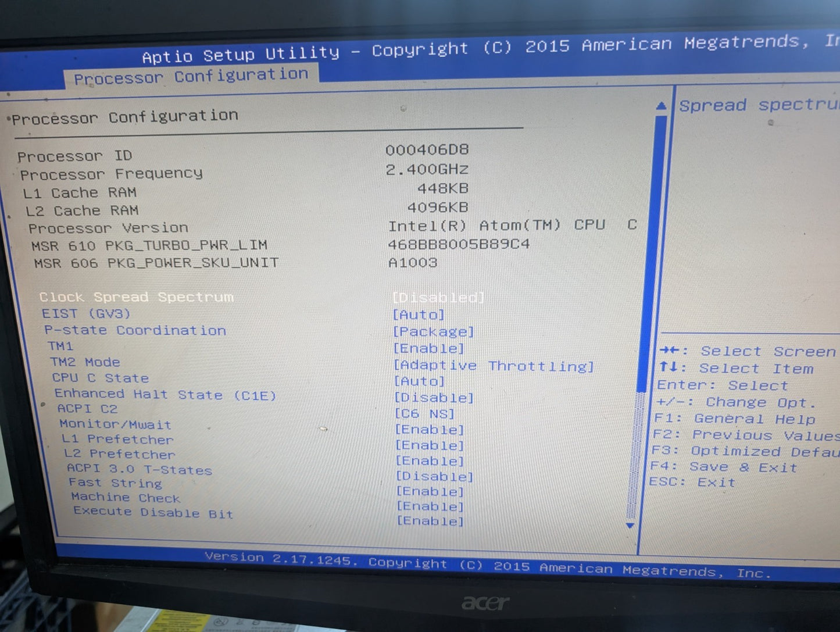Click the Select Item arrows hint
The width and height of the screenshot is (840, 632).
(736, 369)
